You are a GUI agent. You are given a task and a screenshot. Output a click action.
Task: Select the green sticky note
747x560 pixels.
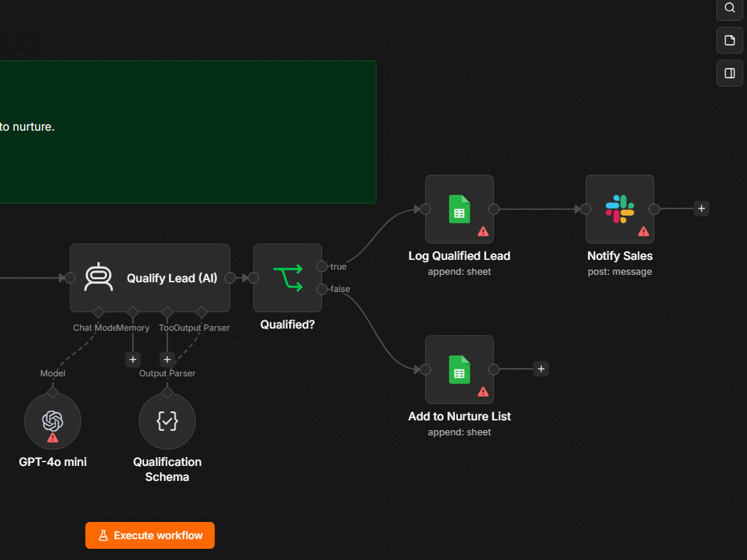[x=187, y=132]
